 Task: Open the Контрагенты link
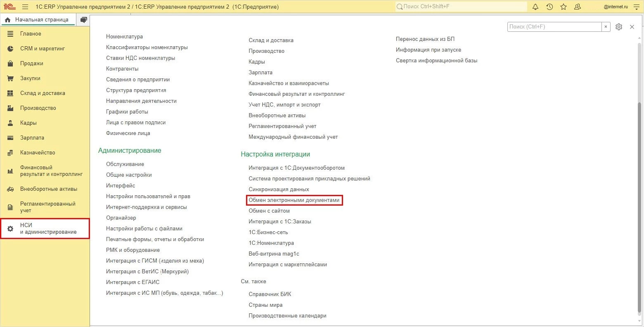coord(122,69)
